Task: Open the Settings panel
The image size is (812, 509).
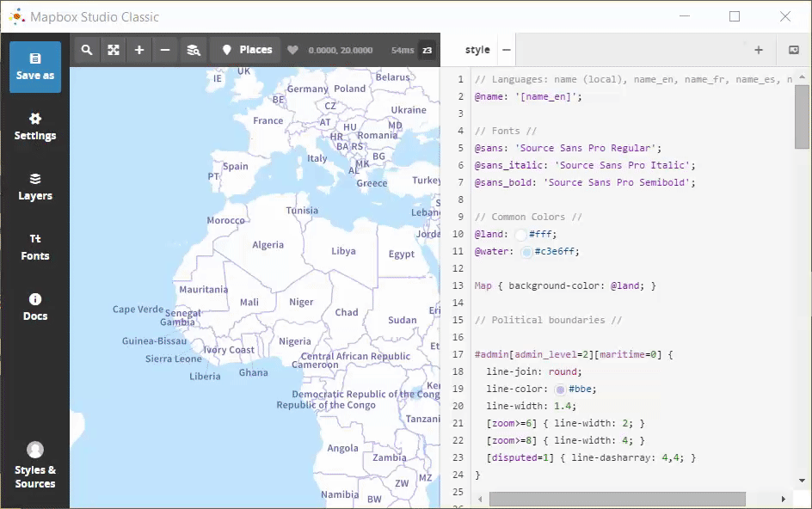Action: pyautogui.click(x=35, y=127)
